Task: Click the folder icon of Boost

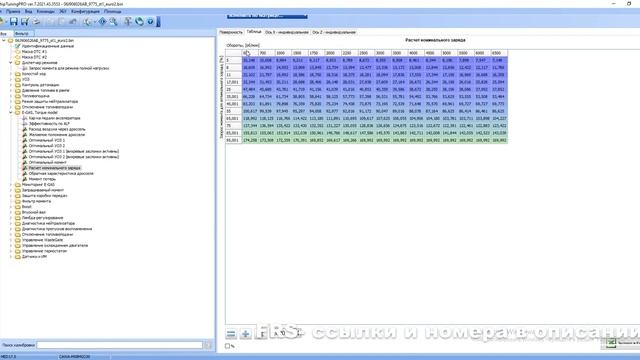Action: coord(18,207)
